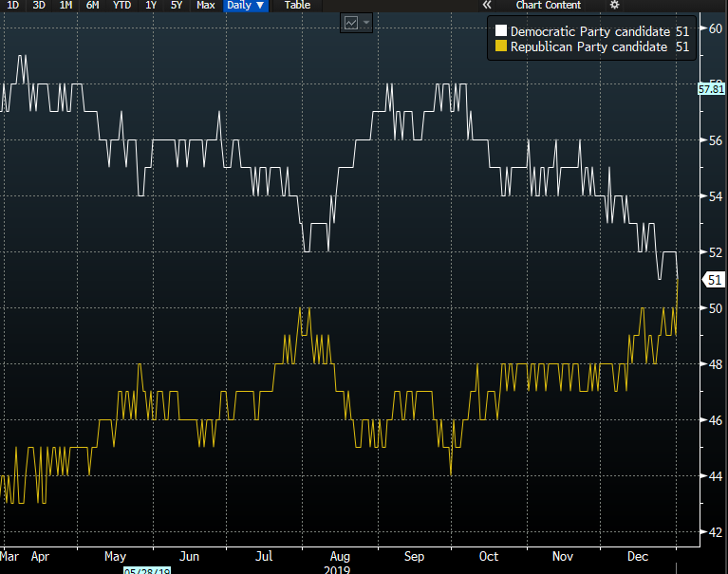Click the current value 51 axis label
Image resolution: width=728 pixels, height=574 pixels.
715,280
